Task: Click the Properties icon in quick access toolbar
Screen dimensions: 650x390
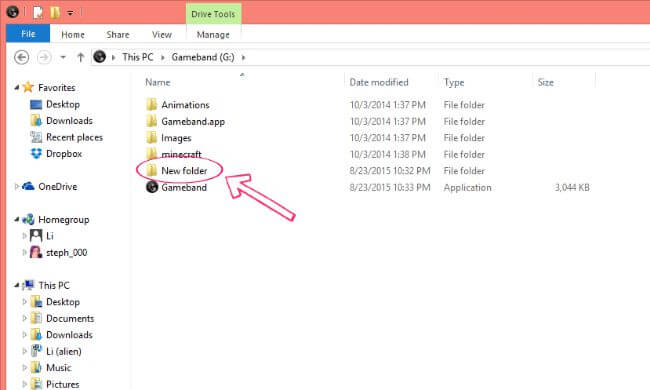Action: (x=38, y=12)
